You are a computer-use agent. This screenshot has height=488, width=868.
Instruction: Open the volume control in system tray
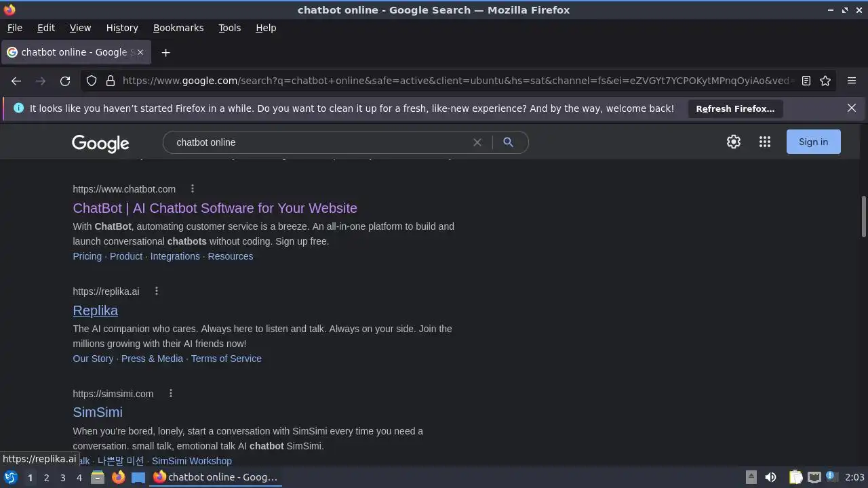[x=770, y=477]
